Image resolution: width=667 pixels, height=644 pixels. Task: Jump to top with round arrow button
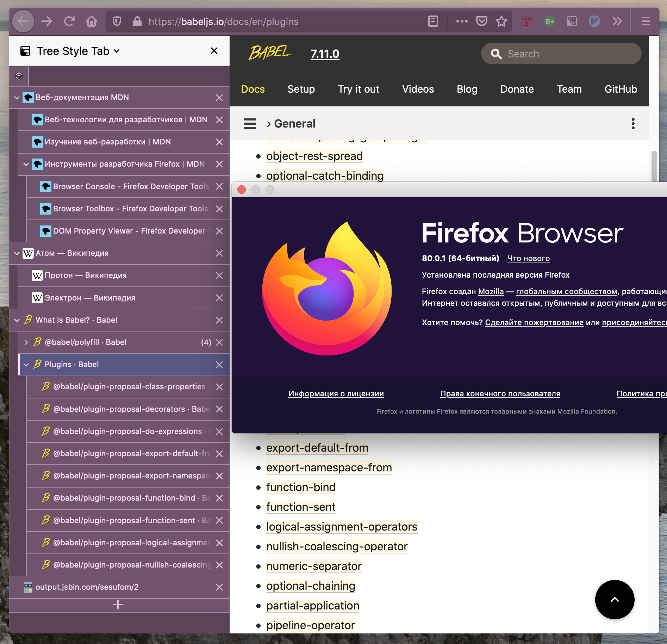pyautogui.click(x=615, y=599)
